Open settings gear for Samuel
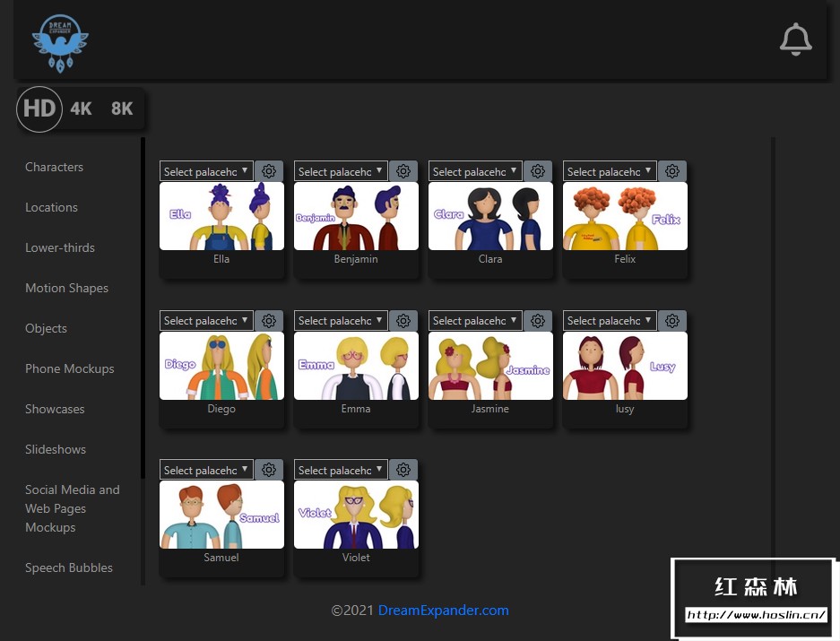The image size is (840, 641). coord(269,470)
